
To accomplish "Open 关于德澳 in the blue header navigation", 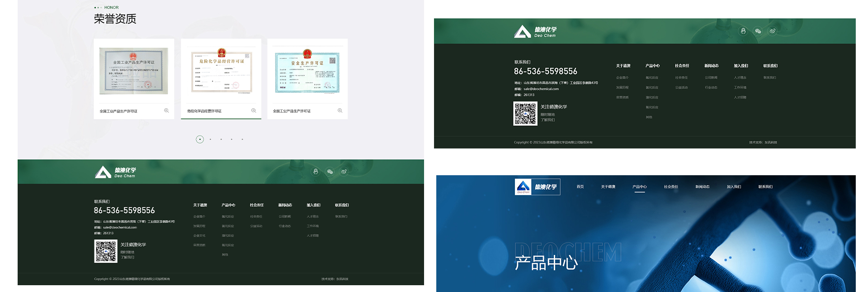I will coord(608,187).
